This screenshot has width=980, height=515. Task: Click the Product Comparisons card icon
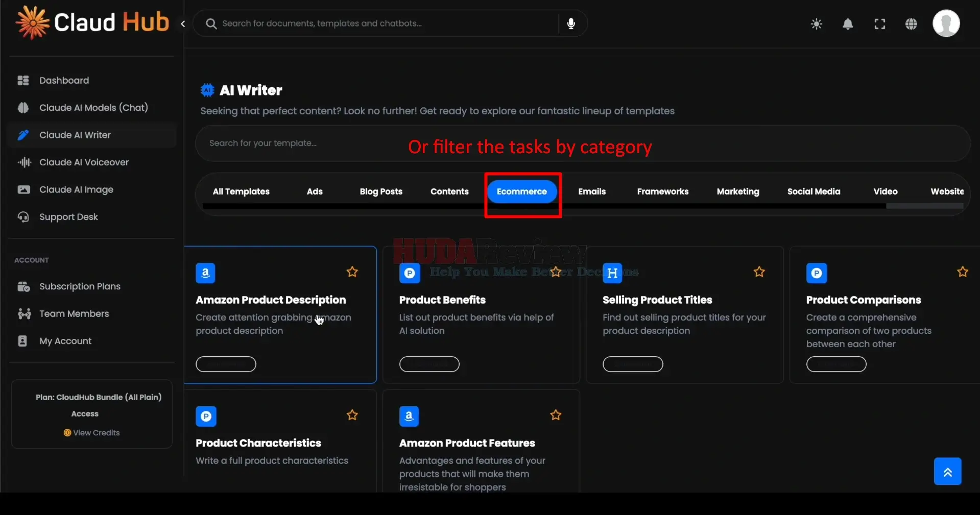(x=816, y=273)
